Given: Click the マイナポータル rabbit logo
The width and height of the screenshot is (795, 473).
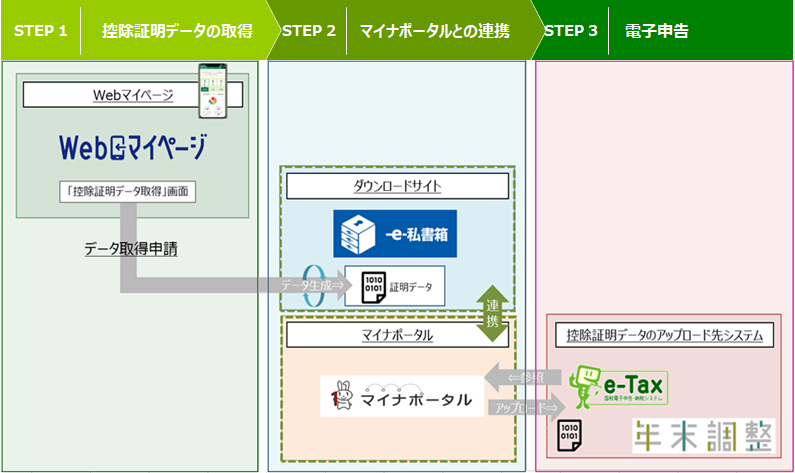Looking at the screenshot, I should pyautogui.click(x=402, y=396).
